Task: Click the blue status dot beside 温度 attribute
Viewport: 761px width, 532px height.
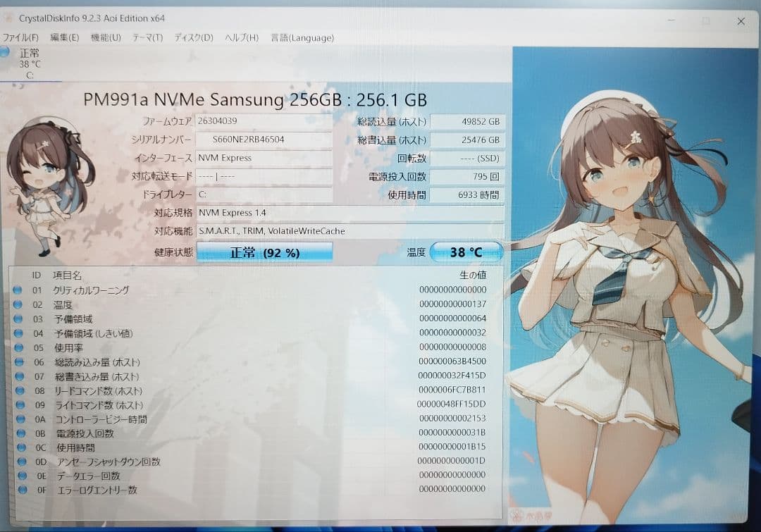Action: [x=19, y=304]
